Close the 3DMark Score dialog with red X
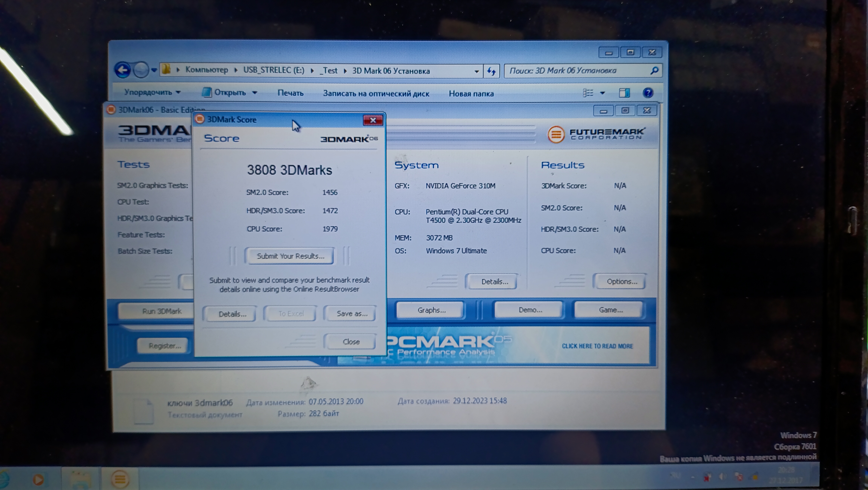The image size is (868, 490). (373, 120)
